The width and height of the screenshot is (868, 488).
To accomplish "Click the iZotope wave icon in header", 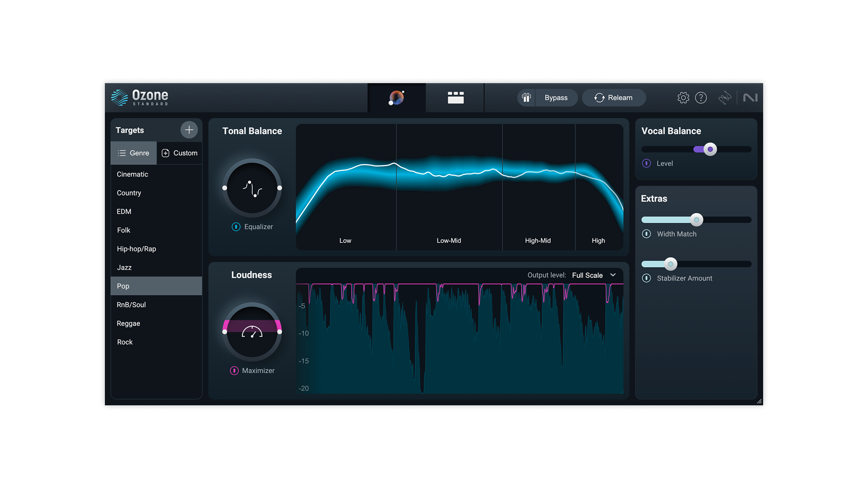I will point(725,98).
